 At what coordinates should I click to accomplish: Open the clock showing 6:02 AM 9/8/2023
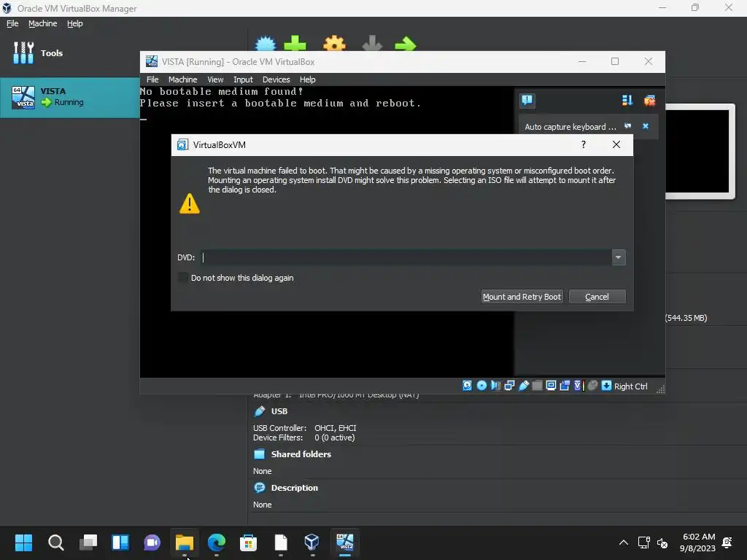coord(698,542)
